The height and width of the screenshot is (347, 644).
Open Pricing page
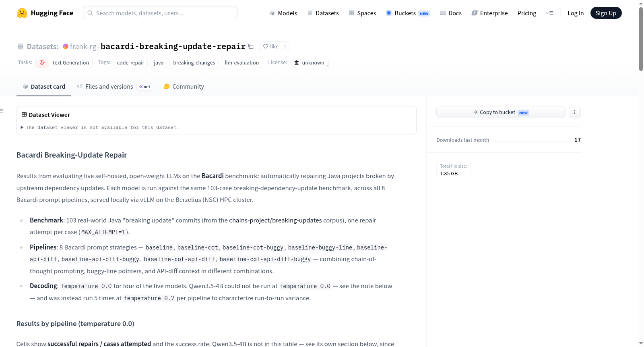527,13
